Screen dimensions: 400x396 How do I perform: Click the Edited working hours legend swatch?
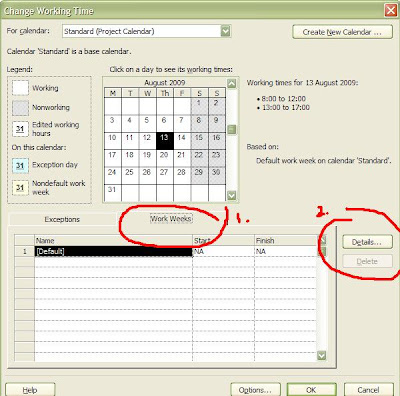click(20, 129)
